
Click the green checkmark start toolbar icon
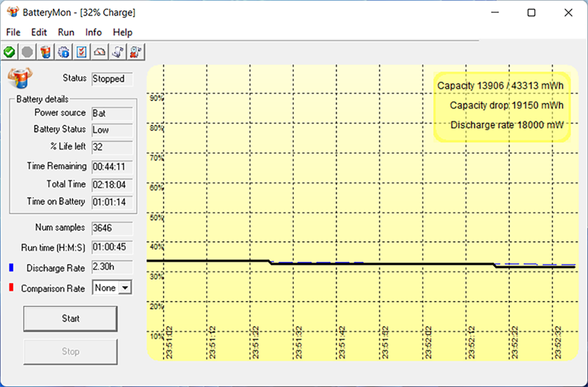10,52
